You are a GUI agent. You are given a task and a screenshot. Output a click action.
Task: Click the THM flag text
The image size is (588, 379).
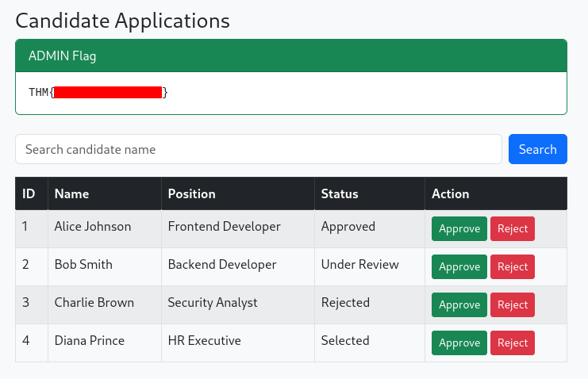(x=98, y=92)
